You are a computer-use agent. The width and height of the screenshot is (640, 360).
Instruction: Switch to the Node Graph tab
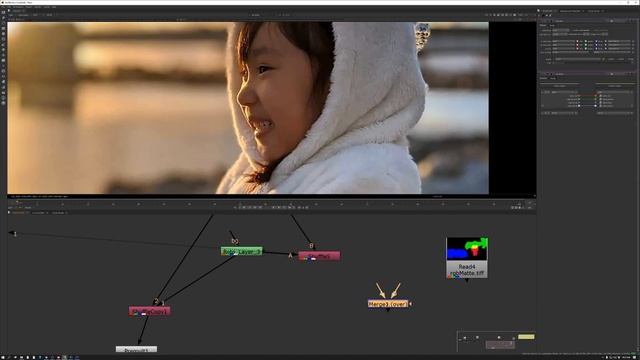18,213
